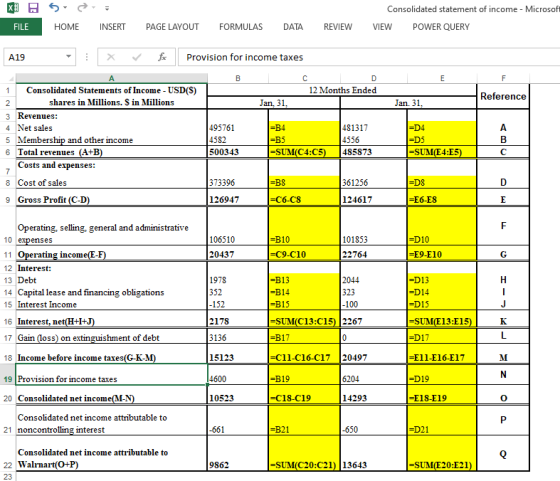Click the Consolidated net income(M-N) cell
This screenshot has height=481, width=560.
[x=111, y=395]
